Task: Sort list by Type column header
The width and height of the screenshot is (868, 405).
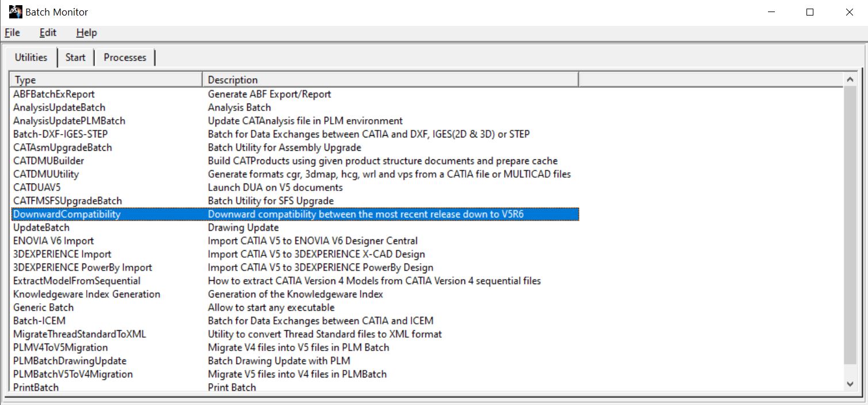Action: point(106,80)
